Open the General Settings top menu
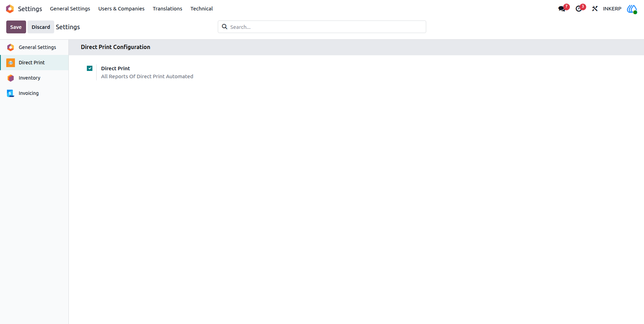This screenshot has width=644, height=324. [x=70, y=9]
